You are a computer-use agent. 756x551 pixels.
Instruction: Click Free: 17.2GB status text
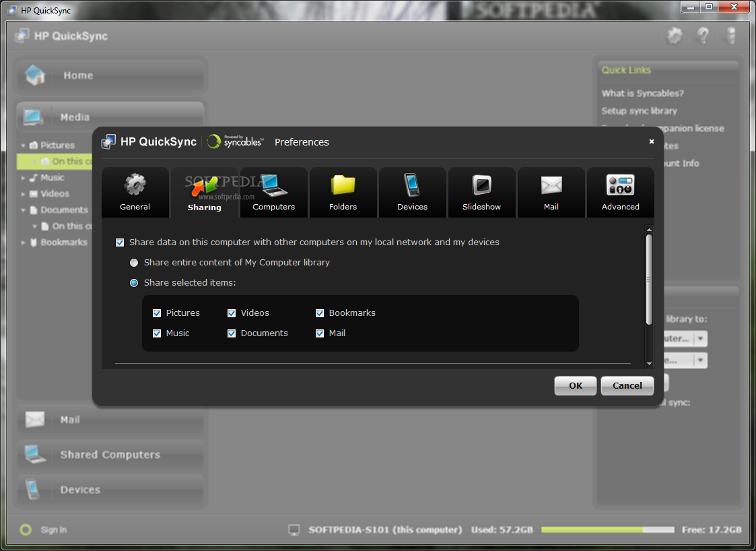pyautogui.click(x=711, y=529)
